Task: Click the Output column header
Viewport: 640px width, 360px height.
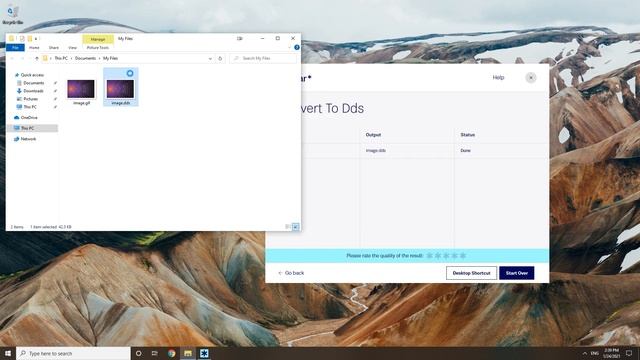Action: pyautogui.click(x=373, y=135)
